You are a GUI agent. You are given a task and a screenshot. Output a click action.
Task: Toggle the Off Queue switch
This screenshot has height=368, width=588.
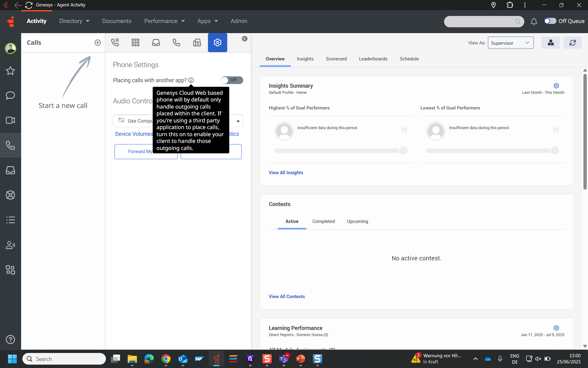tap(550, 21)
